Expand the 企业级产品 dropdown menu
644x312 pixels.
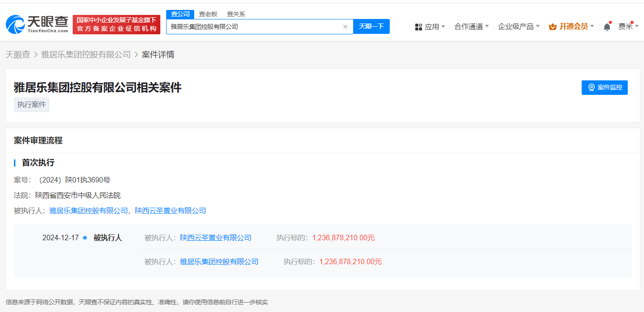click(x=519, y=27)
